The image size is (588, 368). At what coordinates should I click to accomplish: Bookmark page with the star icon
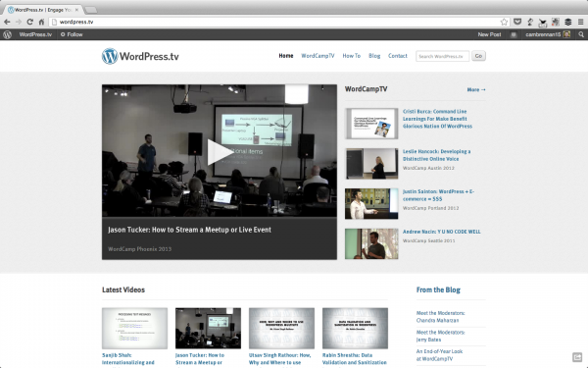coord(504,22)
